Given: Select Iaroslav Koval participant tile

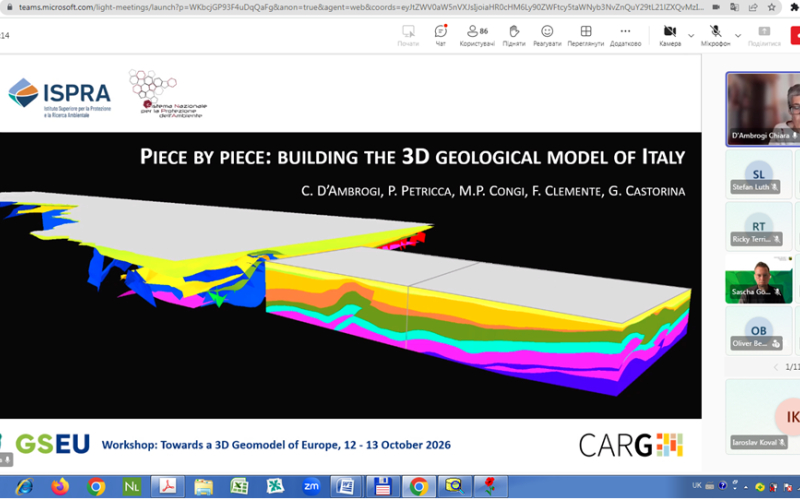Looking at the screenshot, I should (763, 416).
